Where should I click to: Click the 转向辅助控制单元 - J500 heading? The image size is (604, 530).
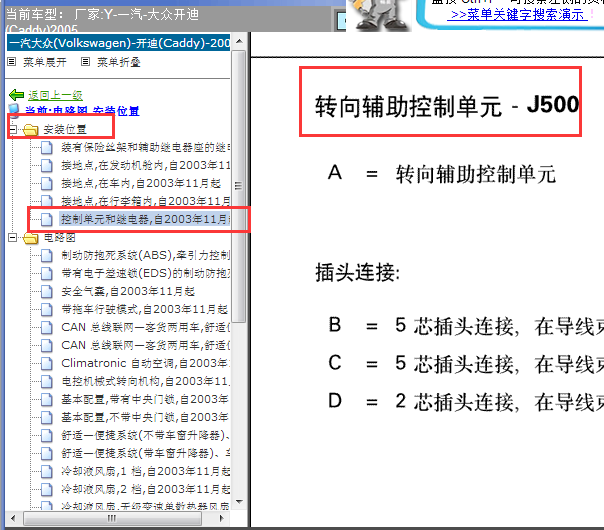447,106
